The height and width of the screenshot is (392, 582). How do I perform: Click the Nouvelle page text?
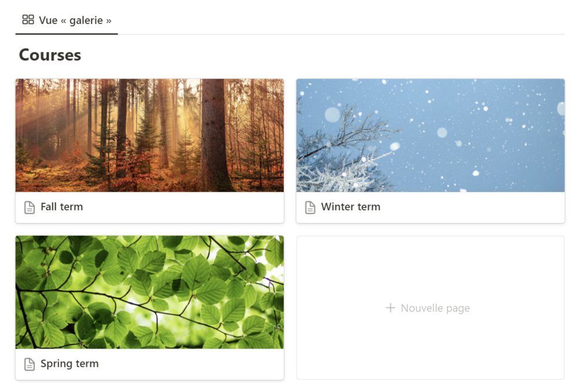435,308
